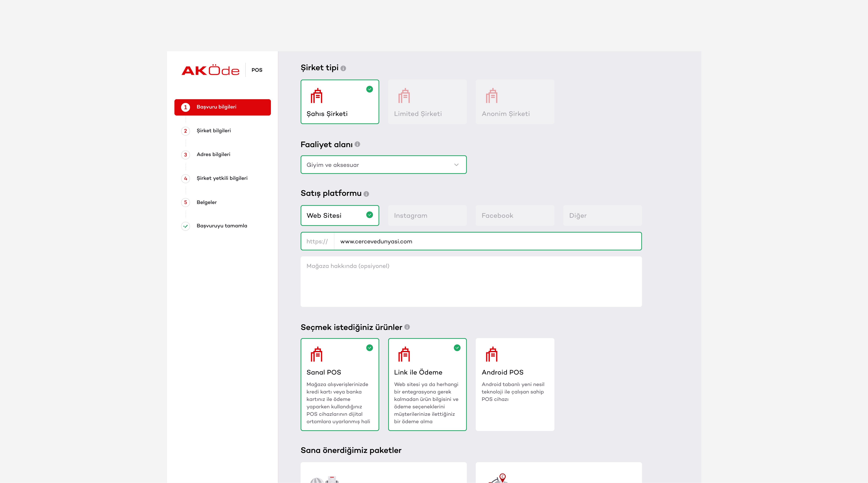The height and width of the screenshot is (483, 868).
Task: Toggle the Web Sitesi platform checkmark
Action: click(x=370, y=215)
